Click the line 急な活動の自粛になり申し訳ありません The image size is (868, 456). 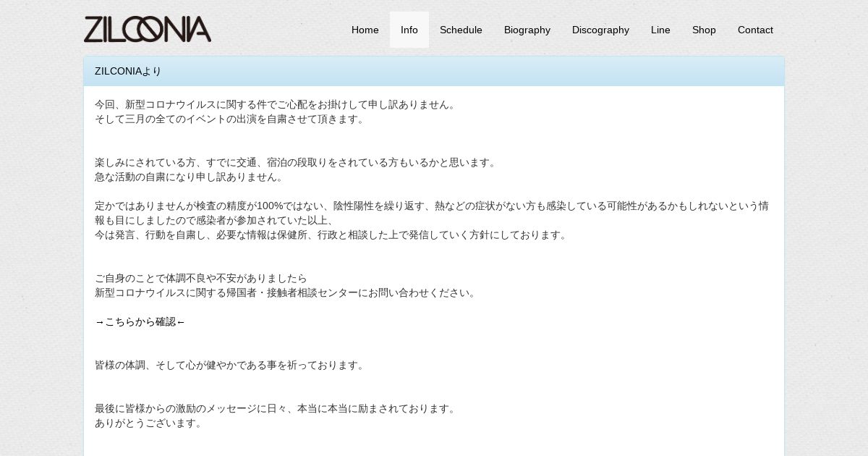[191, 177]
